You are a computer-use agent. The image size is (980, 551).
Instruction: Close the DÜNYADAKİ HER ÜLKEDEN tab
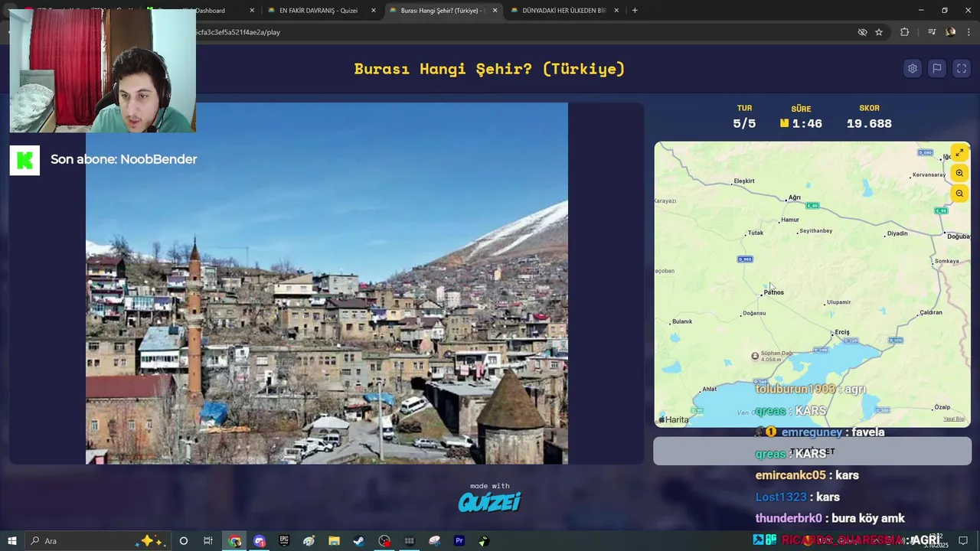coord(616,11)
